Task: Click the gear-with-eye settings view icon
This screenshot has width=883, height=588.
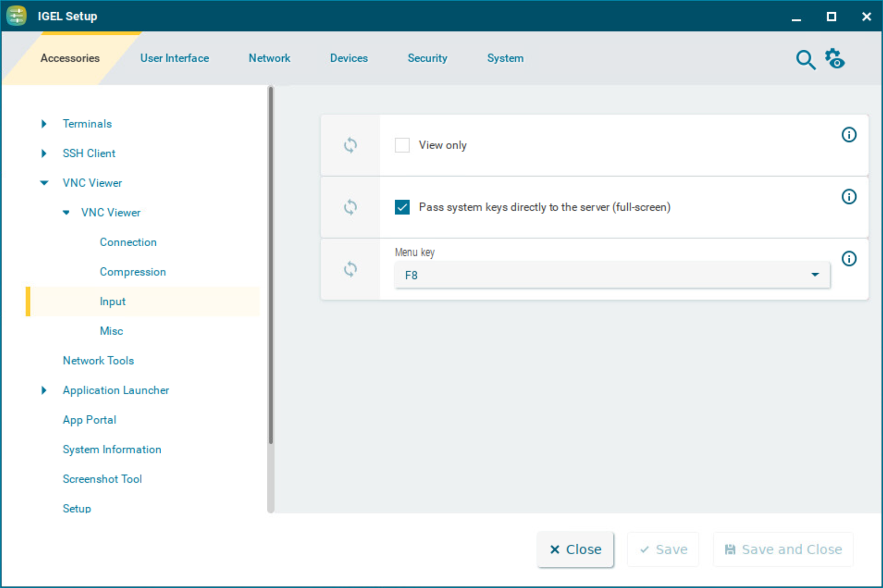Action: click(835, 59)
